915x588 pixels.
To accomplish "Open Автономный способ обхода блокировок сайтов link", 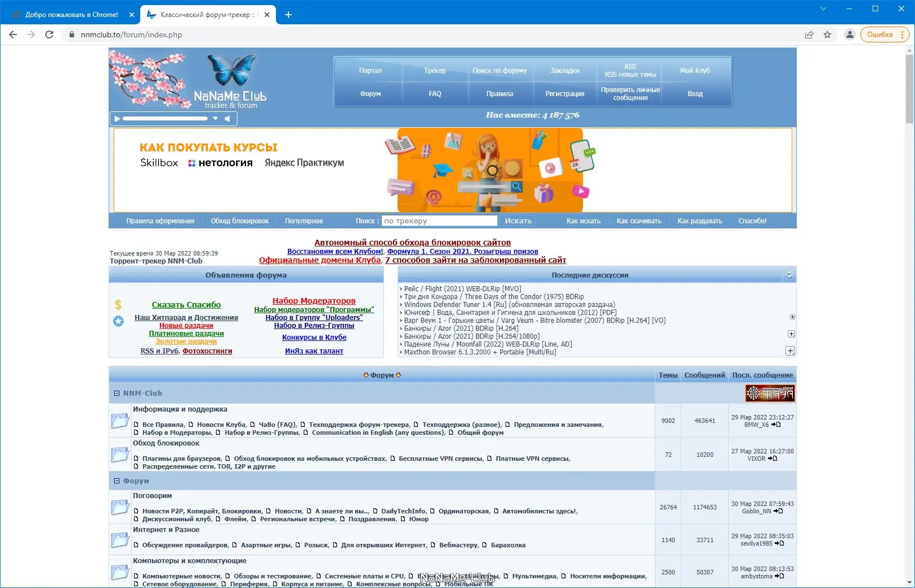I will pyautogui.click(x=413, y=243).
